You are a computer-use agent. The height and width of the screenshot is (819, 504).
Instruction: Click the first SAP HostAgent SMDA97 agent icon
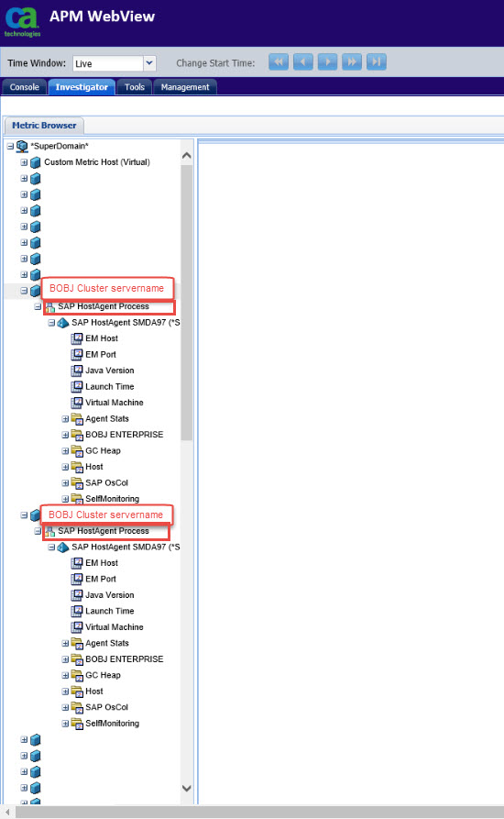click(x=63, y=323)
